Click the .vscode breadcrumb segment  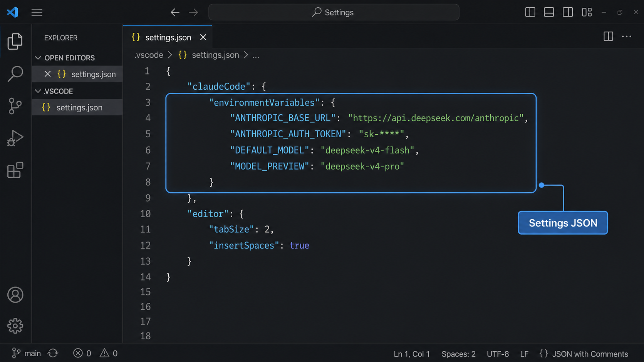(x=149, y=55)
